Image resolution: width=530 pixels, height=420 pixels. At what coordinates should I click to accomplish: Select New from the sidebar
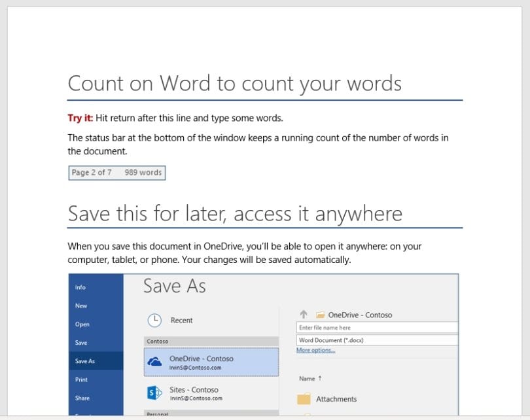[80, 306]
